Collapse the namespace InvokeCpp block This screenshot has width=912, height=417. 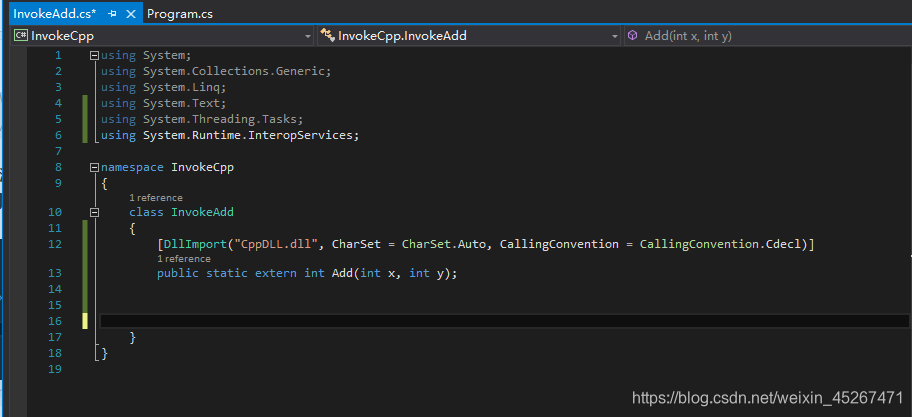94,167
